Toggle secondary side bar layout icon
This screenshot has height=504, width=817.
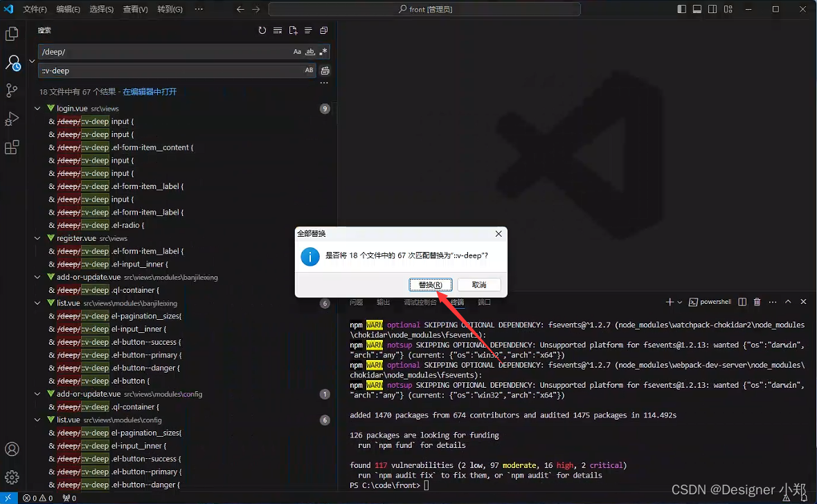pyautogui.click(x=712, y=10)
